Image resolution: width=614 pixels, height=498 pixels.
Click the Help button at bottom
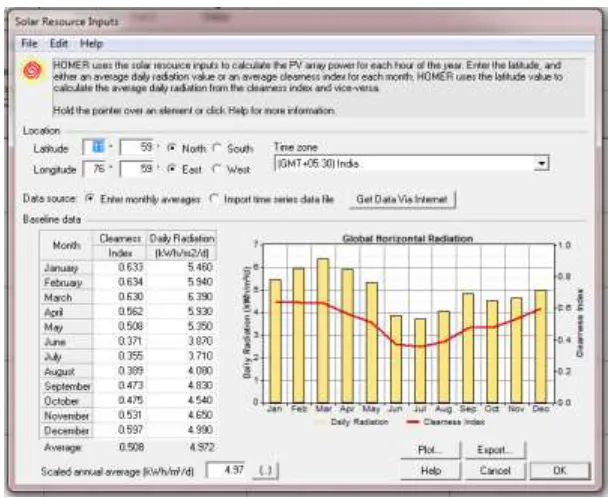(x=430, y=471)
